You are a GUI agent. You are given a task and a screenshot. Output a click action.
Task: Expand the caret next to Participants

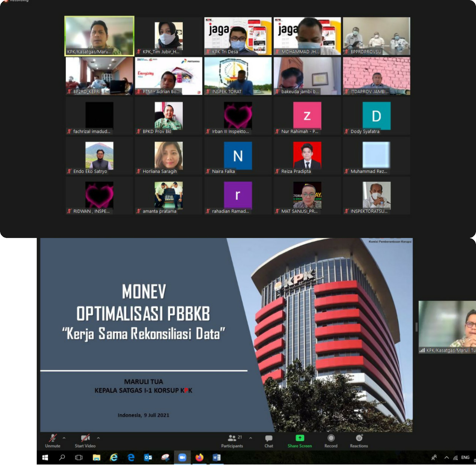[251, 438]
